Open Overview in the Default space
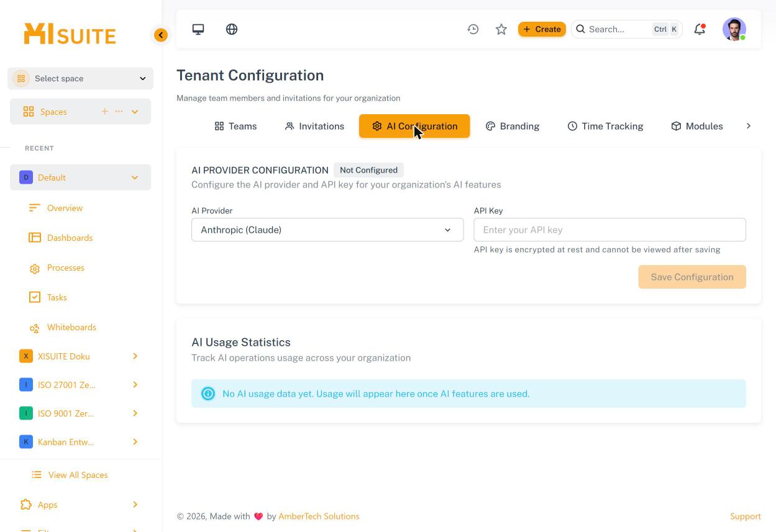Image resolution: width=776 pixels, height=532 pixels. click(65, 208)
